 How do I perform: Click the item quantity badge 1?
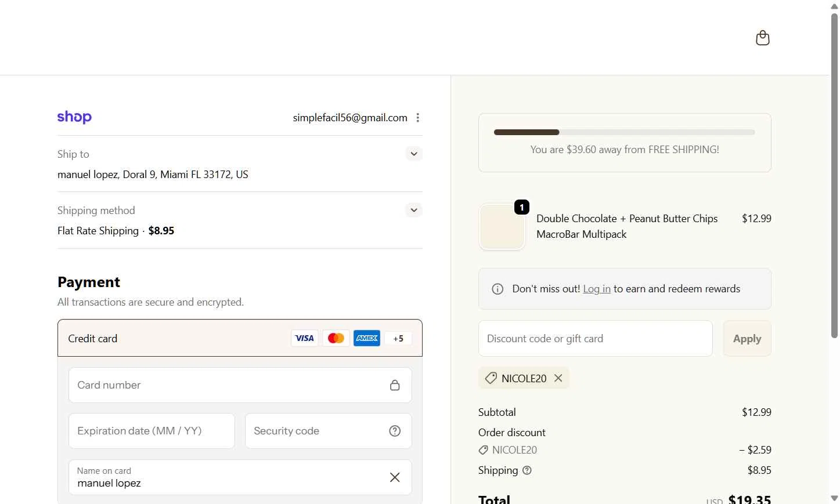[x=522, y=207]
